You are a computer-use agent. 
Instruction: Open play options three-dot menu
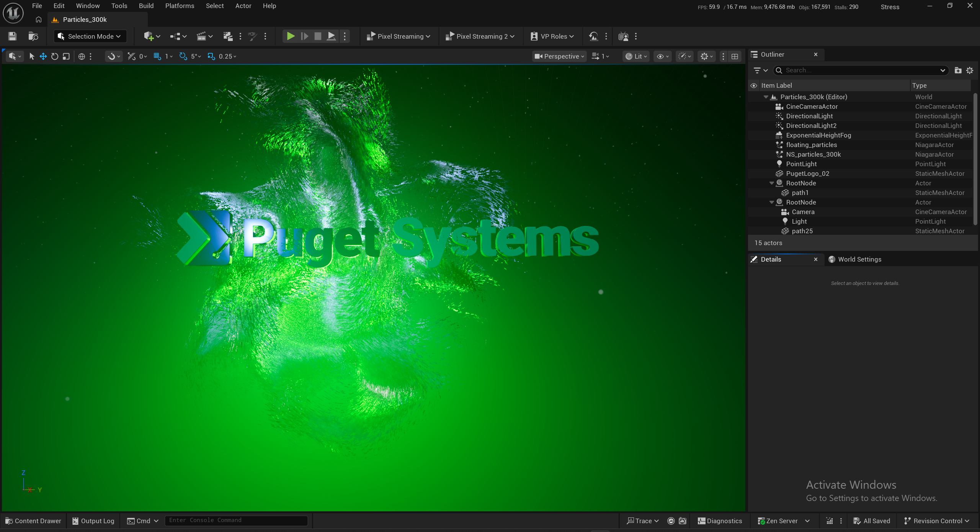click(x=345, y=36)
